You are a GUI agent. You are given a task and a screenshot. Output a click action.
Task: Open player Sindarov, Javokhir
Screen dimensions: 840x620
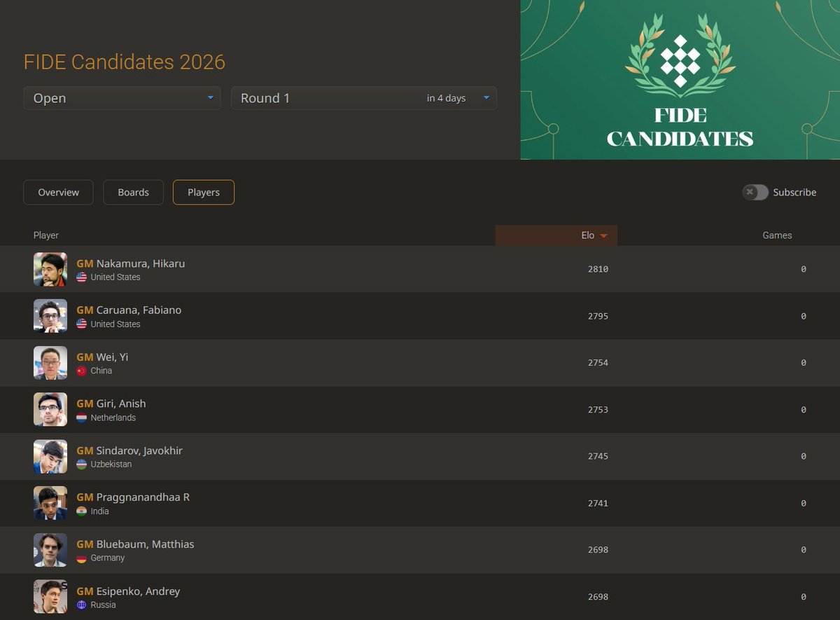(x=129, y=450)
